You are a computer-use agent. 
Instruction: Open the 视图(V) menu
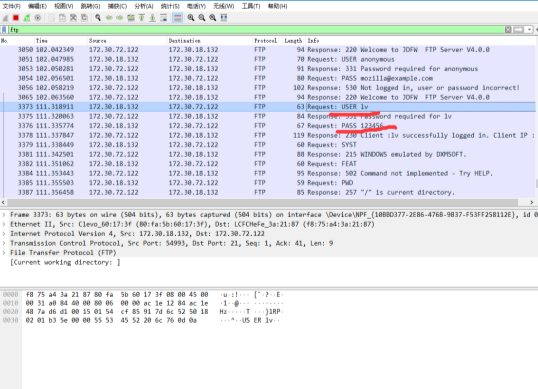[63, 6]
